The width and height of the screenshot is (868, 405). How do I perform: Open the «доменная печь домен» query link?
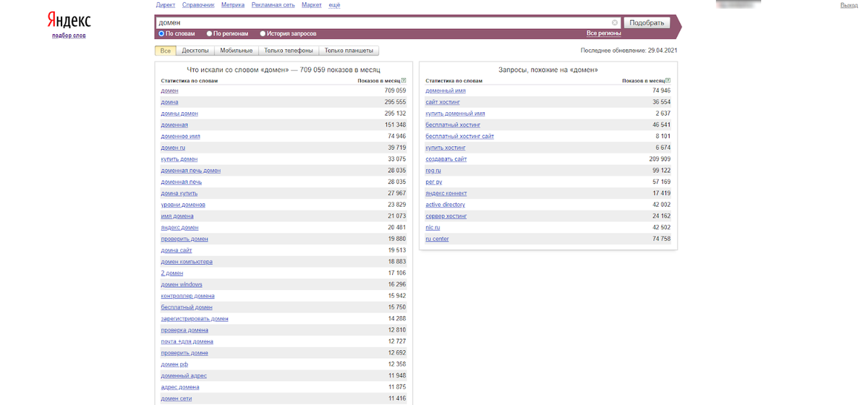click(x=190, y=171)
